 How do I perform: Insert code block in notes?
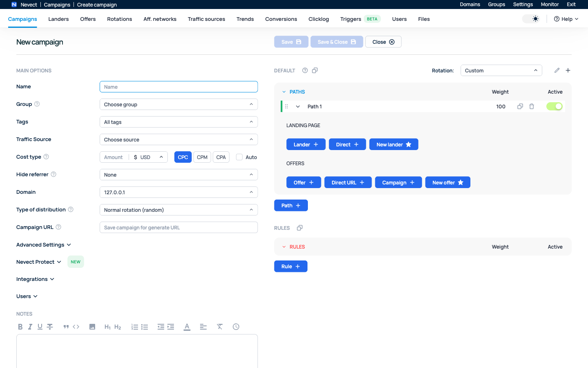pyautogui.click(x=76, y=327)
